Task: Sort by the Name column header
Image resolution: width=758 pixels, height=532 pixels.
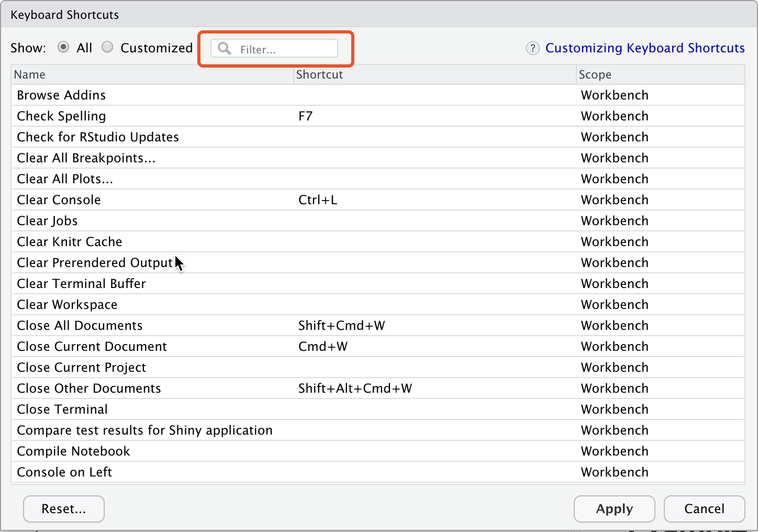Action: [x=30, y=75]
